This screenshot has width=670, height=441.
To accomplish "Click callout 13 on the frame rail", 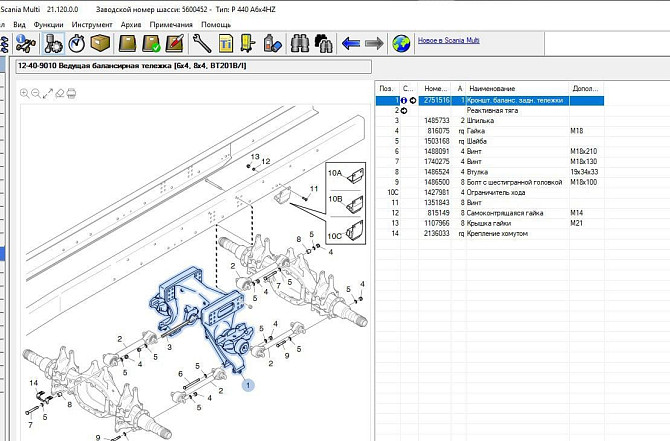I will pyautogui.click(x=255, y=157).
